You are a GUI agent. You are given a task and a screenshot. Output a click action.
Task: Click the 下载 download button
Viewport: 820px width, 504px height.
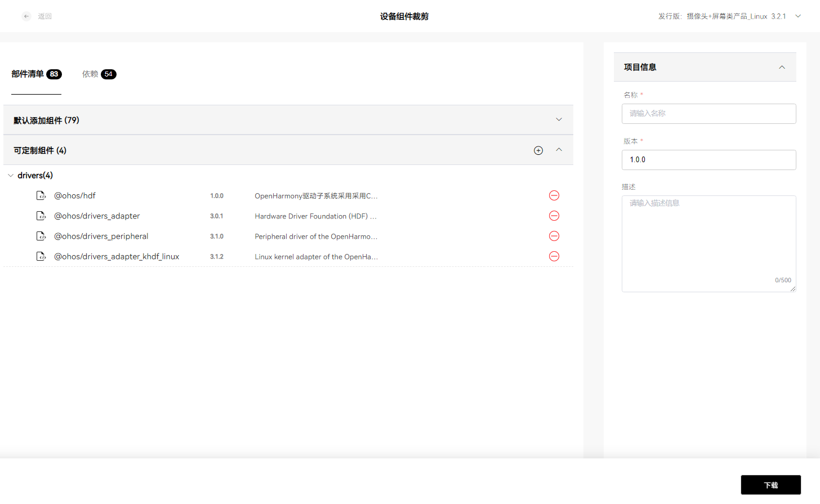pos(770,485)
